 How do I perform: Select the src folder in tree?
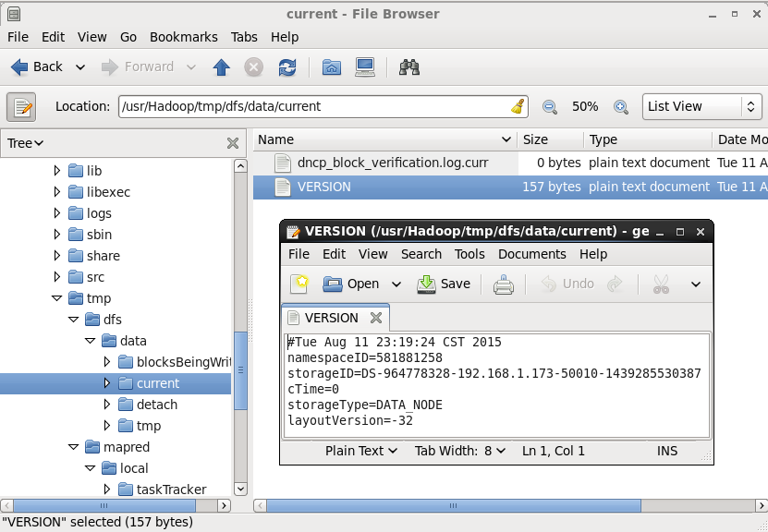(95, 277)
